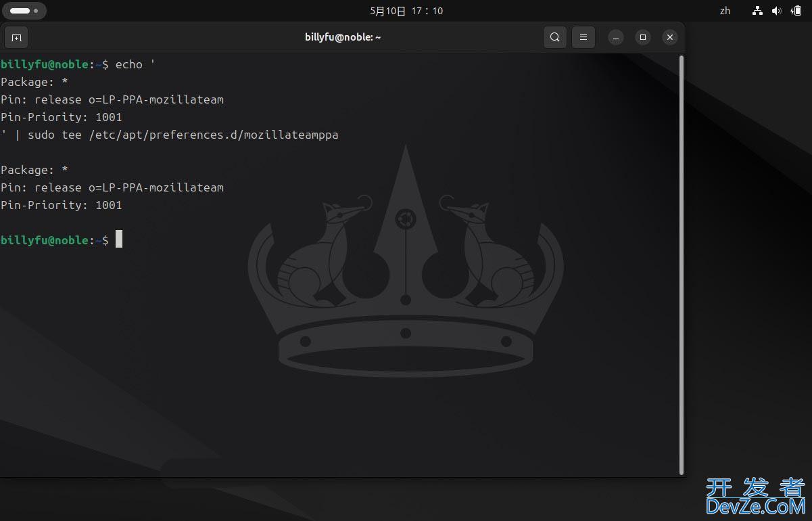Click the cursor at the last prompt
Image resolution: width=812 pixels, height=521 pixels.
point(119,239)
